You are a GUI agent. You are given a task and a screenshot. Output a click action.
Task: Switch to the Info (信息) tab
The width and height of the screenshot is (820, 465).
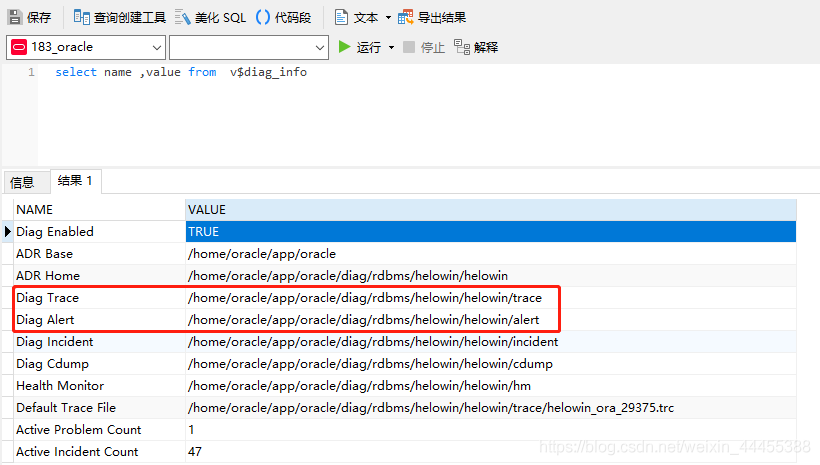pos(22,182)
